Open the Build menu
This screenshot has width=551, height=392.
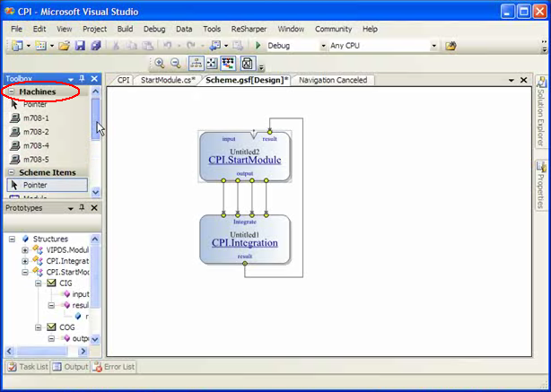click(125, 30)
